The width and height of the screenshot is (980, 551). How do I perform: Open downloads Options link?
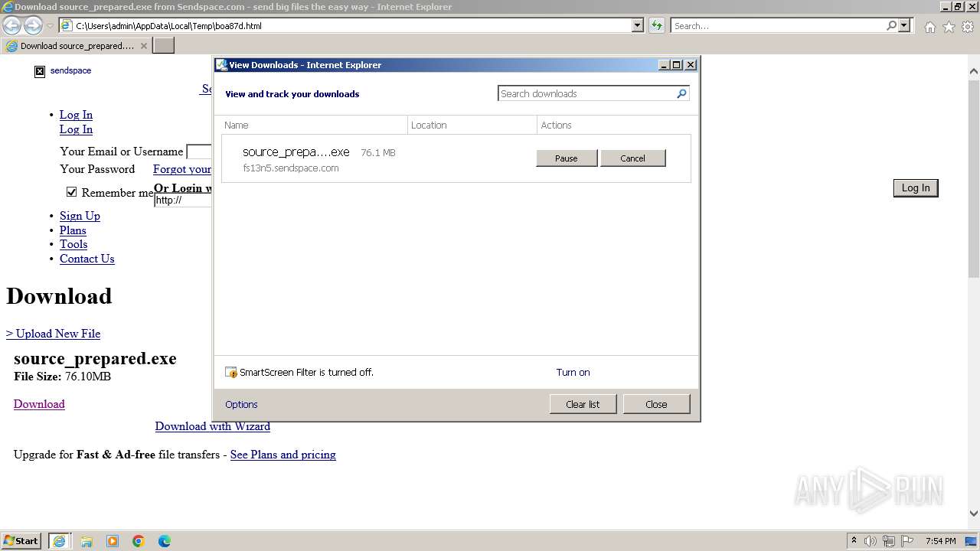pos(241,404)
